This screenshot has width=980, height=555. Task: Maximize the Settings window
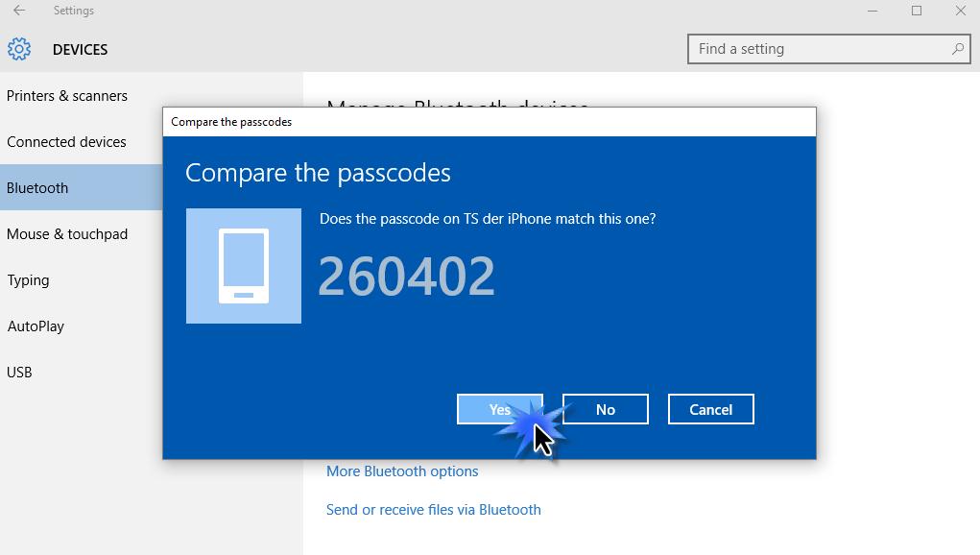click(917, 11)
